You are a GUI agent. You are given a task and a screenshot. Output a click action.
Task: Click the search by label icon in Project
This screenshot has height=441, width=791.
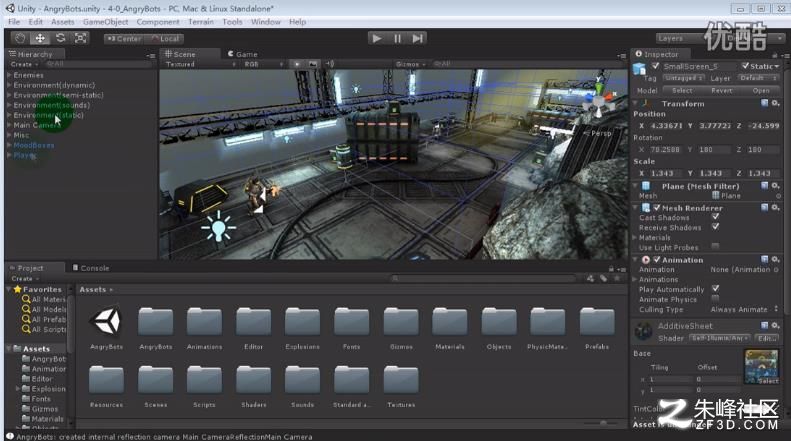(x=603, y=279)
